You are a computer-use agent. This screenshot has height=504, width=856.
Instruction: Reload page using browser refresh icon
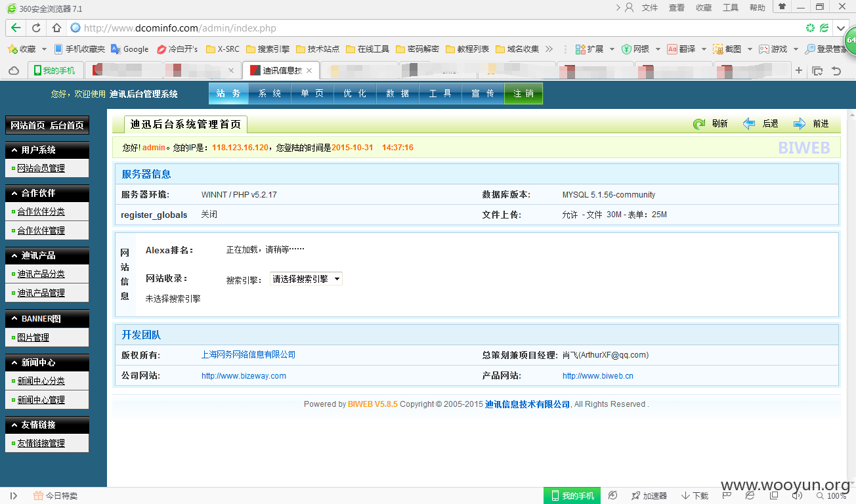(x=36, y=28)
